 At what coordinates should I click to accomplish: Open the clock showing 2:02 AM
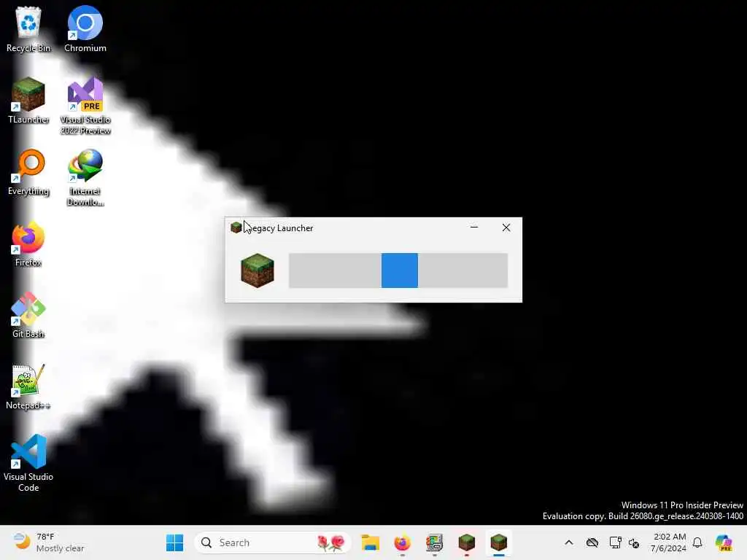pyautogui.click(x=668, y=542)
